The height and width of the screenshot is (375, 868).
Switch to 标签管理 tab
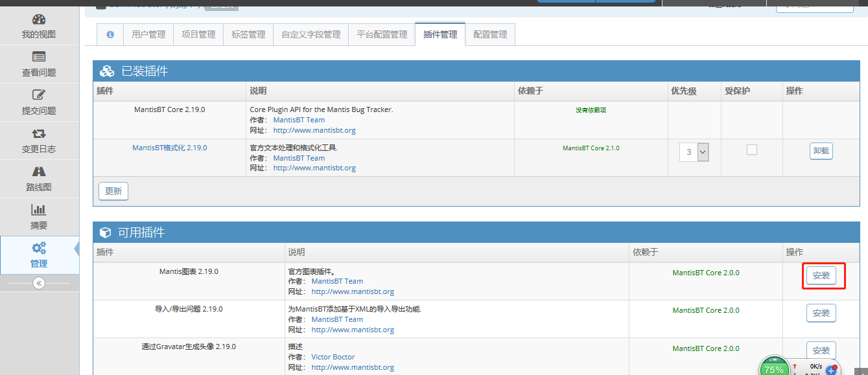coord(248,34)
